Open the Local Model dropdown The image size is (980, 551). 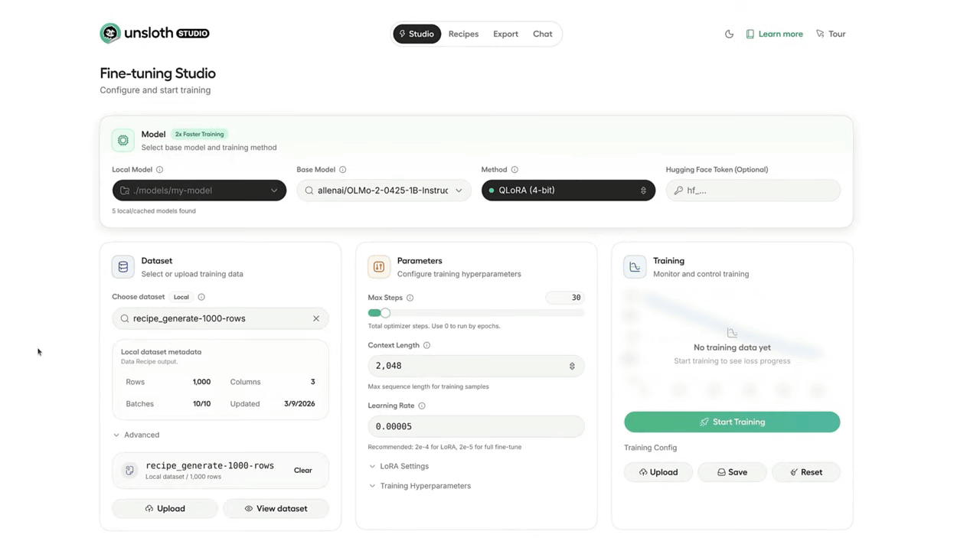(x=199, y=191)
